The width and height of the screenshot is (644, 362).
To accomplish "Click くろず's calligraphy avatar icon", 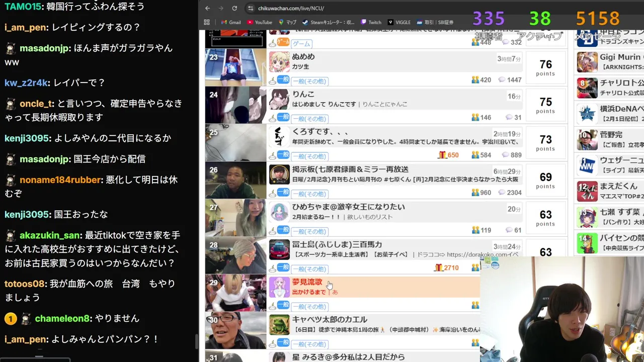I will (x=279, y=137).
